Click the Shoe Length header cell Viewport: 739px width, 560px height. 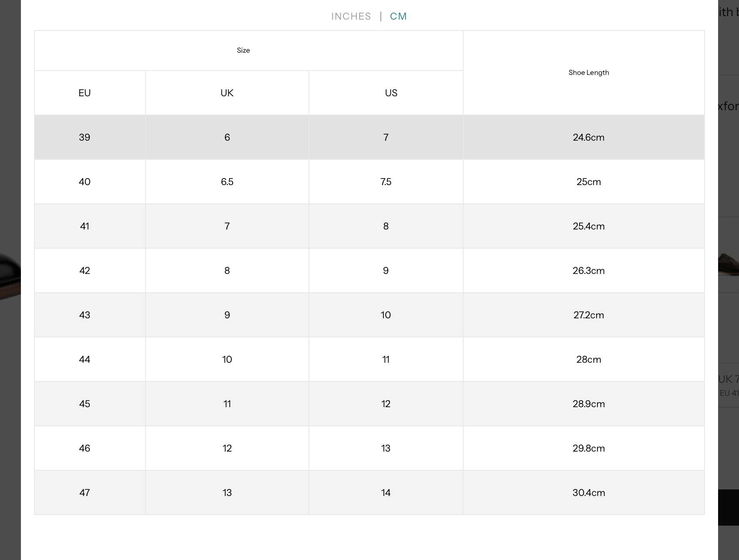coord(588,73)
